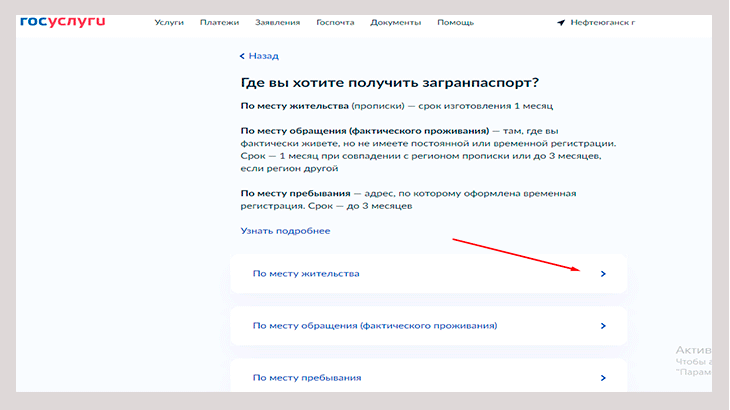
Task: Choose the По месту жительства option
Action: (428, 274)
